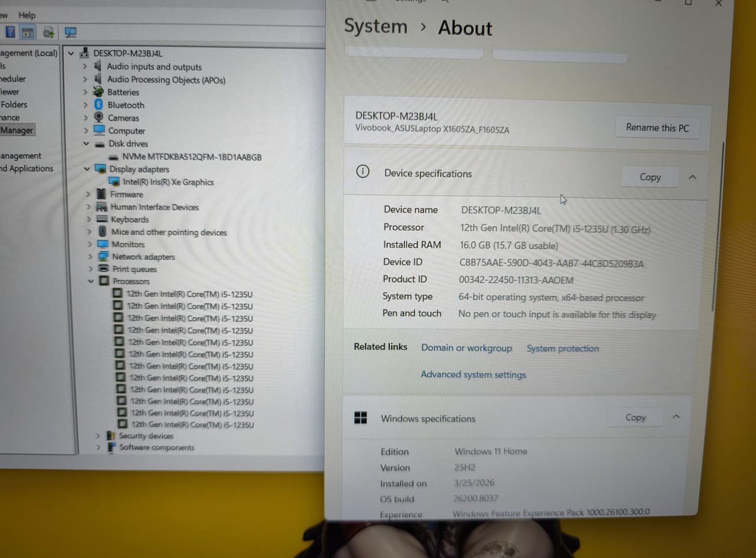Image resolution: width=756 pixels, height=558 pixels.
Task: Click the webcam icon next to Cameras
Action: tap(99, 118)
